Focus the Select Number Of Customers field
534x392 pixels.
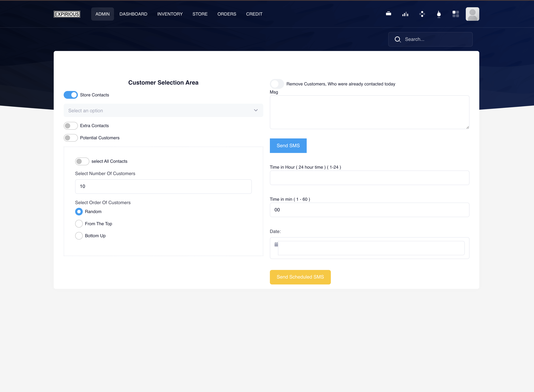[163, 187]
